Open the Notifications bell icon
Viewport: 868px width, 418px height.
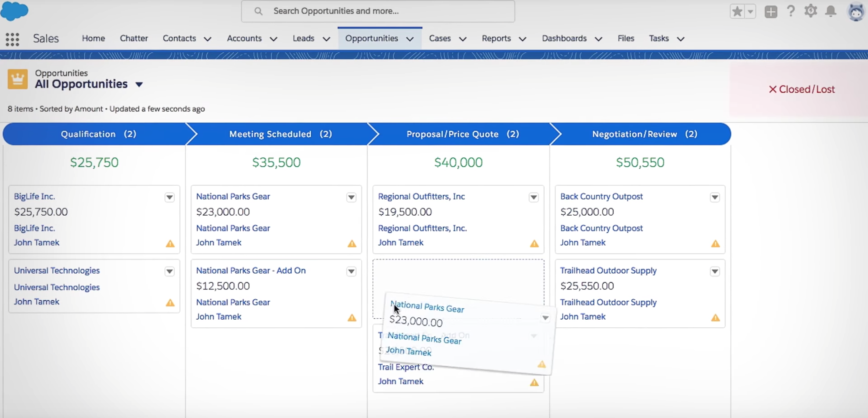tap(830, 11)
